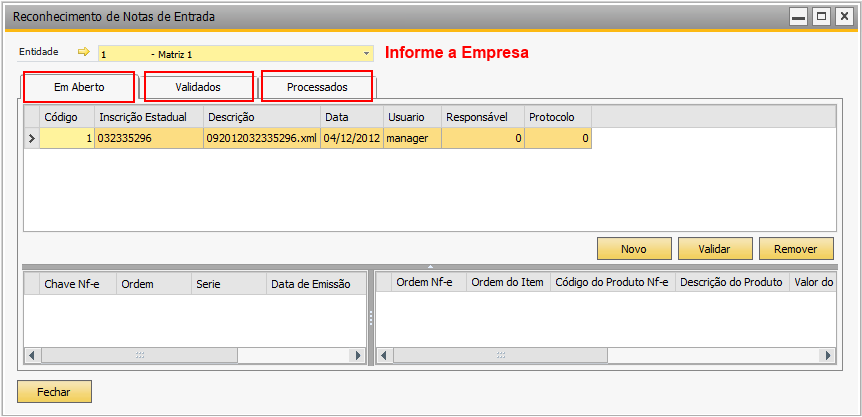The image size is (862, 417).
Task: Click the Remover button
Action: 795,249
